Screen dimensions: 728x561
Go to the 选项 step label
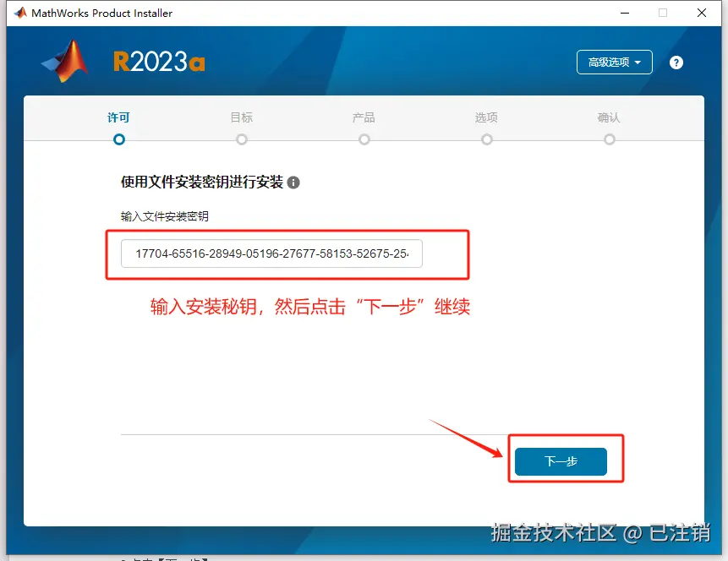(x=486, y=117)
